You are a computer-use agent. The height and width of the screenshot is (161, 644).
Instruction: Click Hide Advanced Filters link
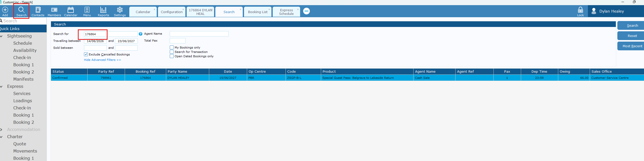tap(102, 60)
